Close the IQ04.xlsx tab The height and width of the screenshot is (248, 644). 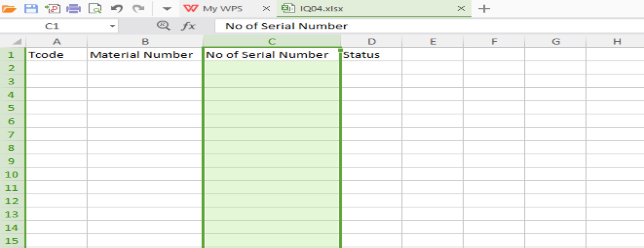pyautogui.click(x=461, y=9)
